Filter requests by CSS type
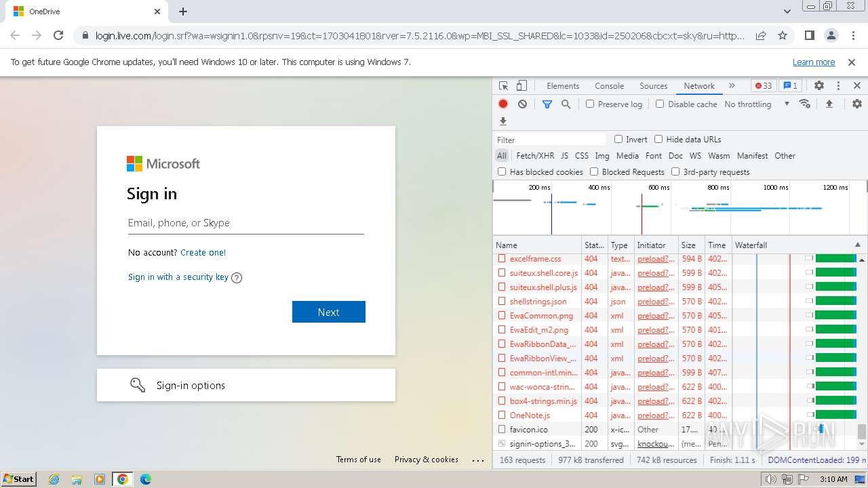Image resolution: width=868 pixels, height=488 pixels. point(582,155)
